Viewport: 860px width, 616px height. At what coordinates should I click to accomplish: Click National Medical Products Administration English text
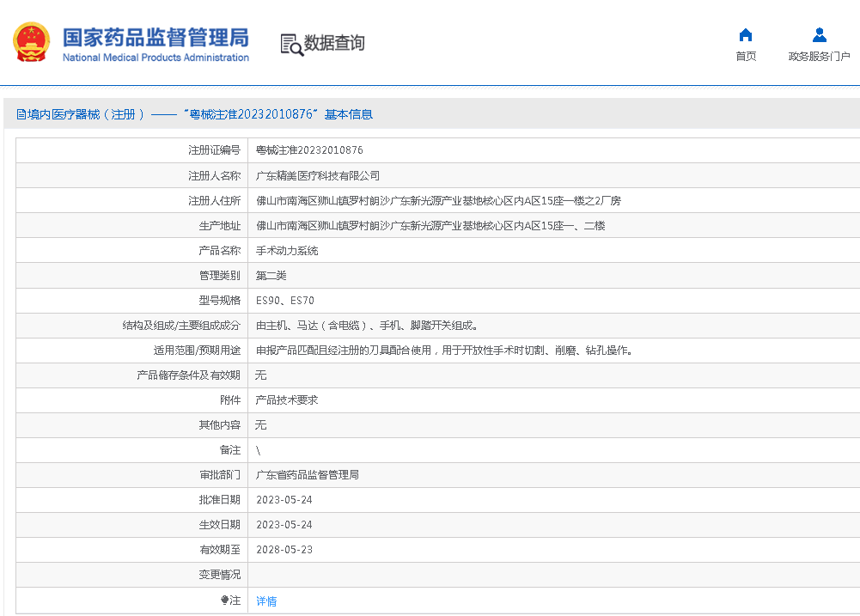point(156,58)
